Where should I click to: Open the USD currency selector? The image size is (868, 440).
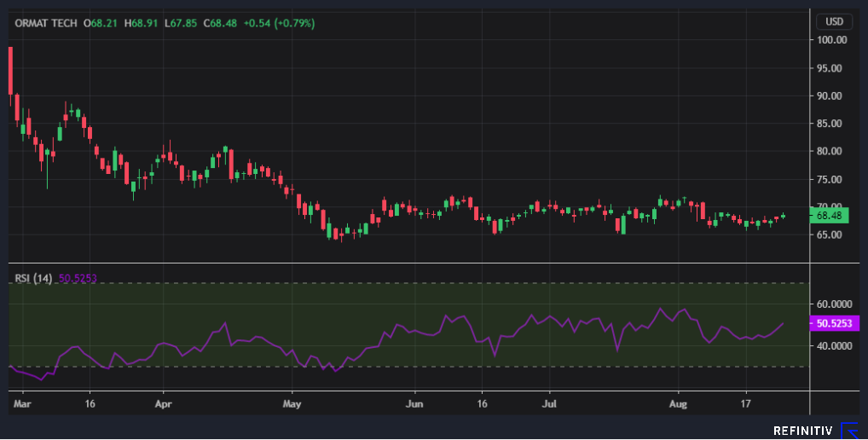coord(834,21)
